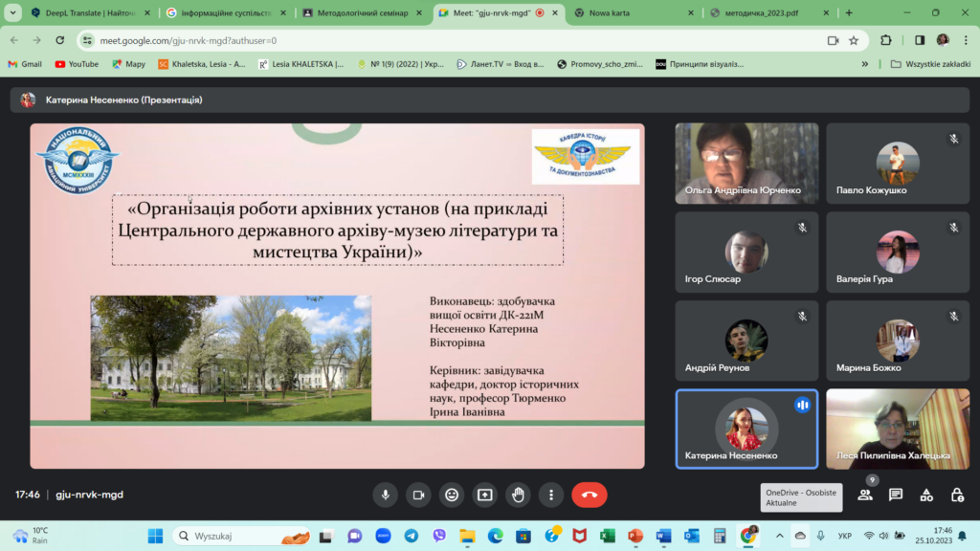The height and width of the screenshot is (551, 980).
Task: Turn off the camera
Action: [x=418, y=495]
